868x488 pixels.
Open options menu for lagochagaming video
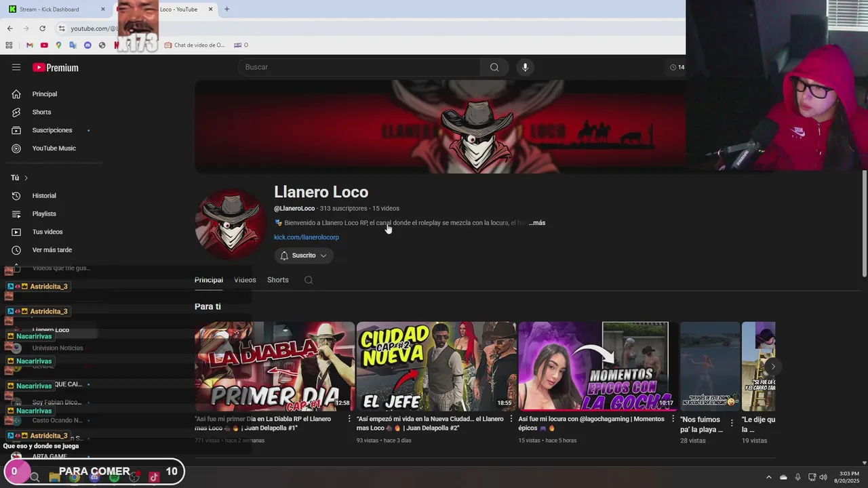tap(673, 419)
